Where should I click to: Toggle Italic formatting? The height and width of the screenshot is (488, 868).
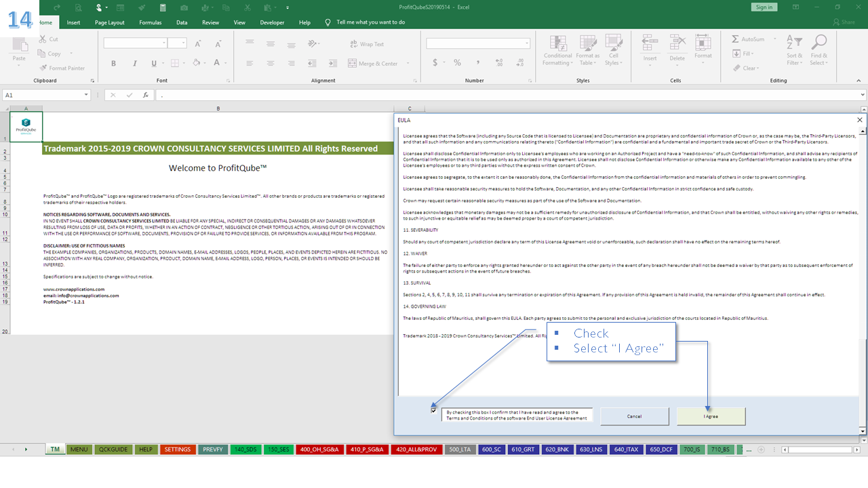coord(134,63)
